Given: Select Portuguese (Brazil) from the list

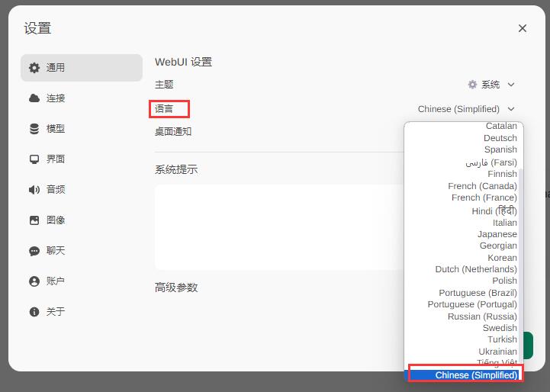Looking at the screenshot, I should tap(478, 293).
